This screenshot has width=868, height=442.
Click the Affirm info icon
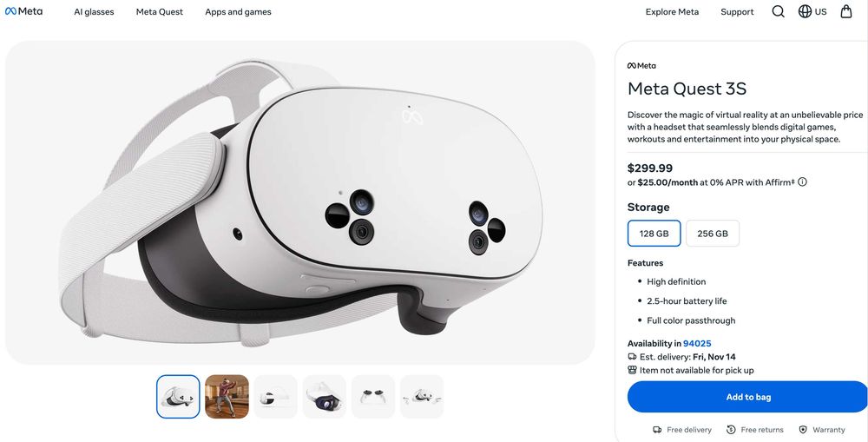click(802, 182)
